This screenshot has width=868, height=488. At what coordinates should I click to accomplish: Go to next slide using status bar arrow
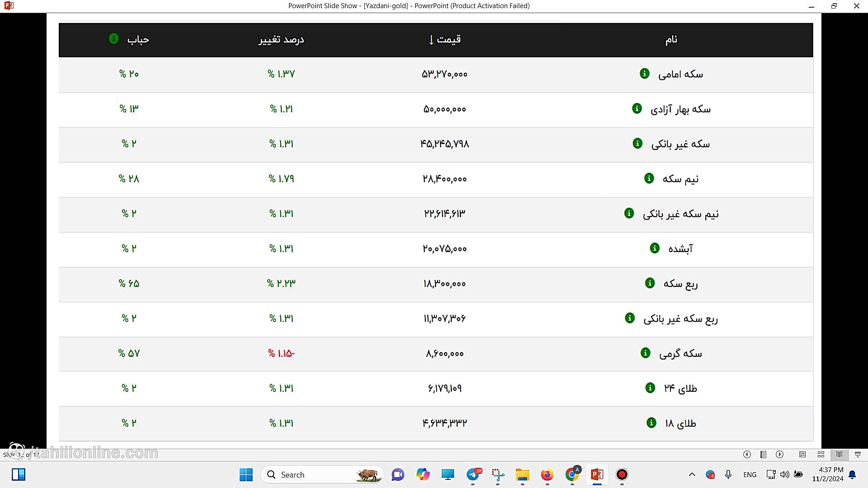[780, 455]
